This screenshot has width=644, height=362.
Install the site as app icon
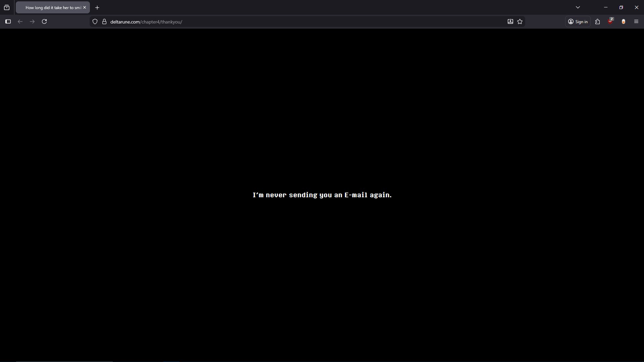tap(510, 21)
